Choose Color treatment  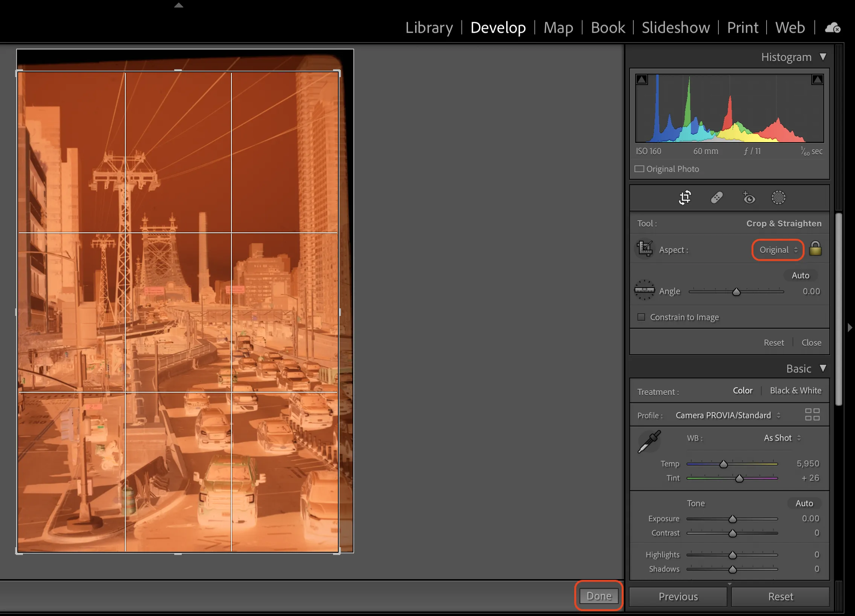pos(742,390)
